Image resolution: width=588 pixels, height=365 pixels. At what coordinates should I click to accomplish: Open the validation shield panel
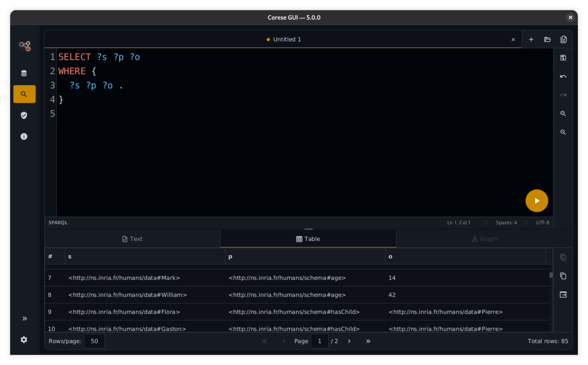tap(24, 115)
